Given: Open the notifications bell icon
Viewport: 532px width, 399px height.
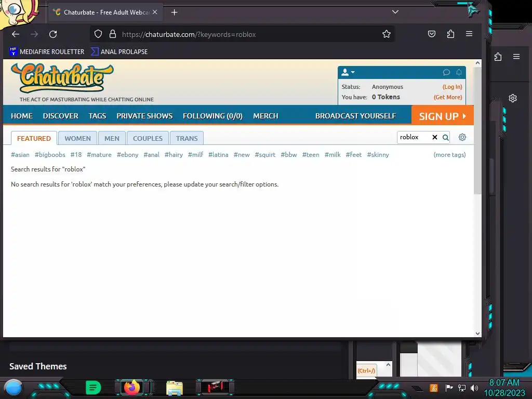Looking at the screenshot, I should click(459, 72).
